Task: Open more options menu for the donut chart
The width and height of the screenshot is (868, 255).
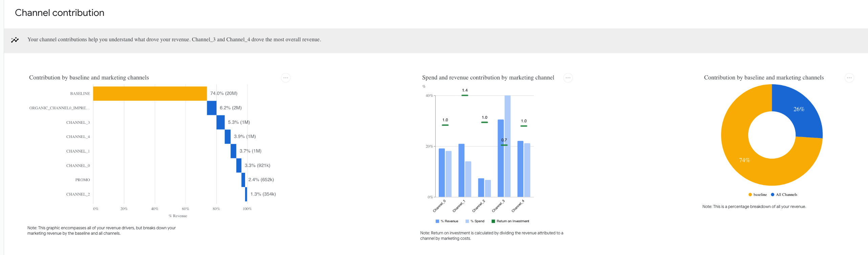Action: [849, 78]
